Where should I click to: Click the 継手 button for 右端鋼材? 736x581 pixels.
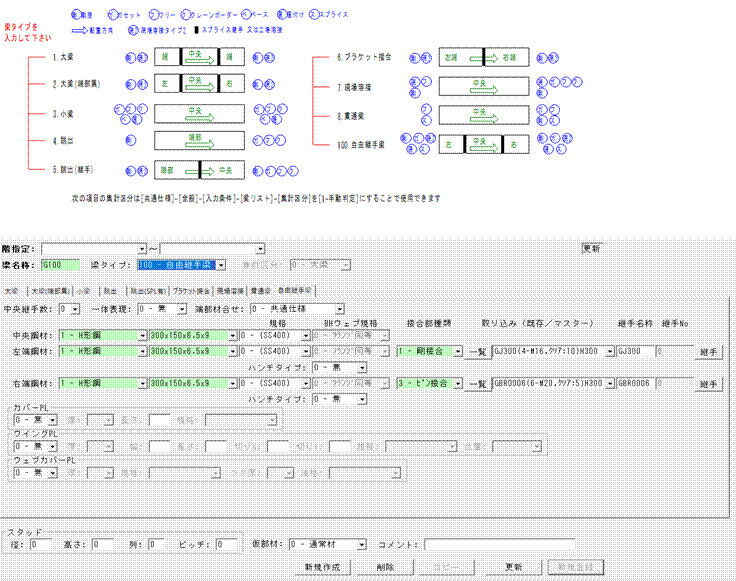tap(708, 383)
